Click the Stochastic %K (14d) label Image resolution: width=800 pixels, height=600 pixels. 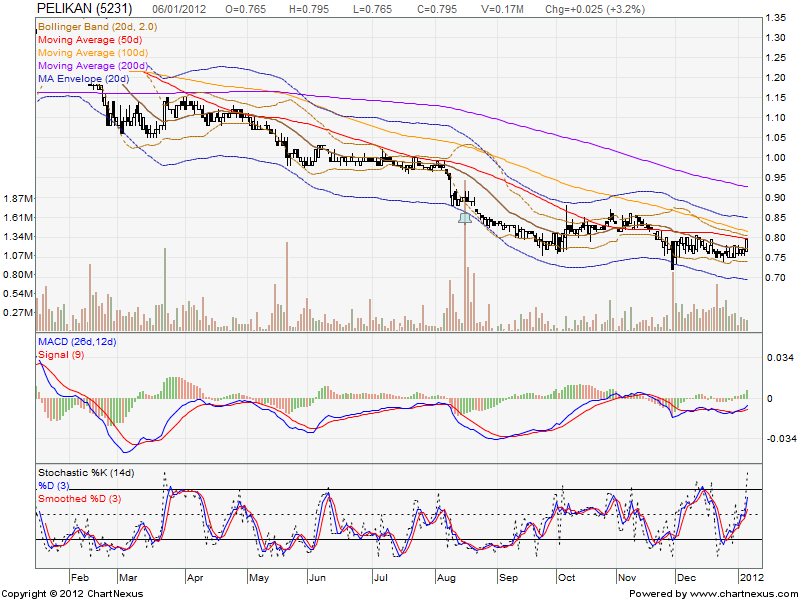(x=85, y=471)
